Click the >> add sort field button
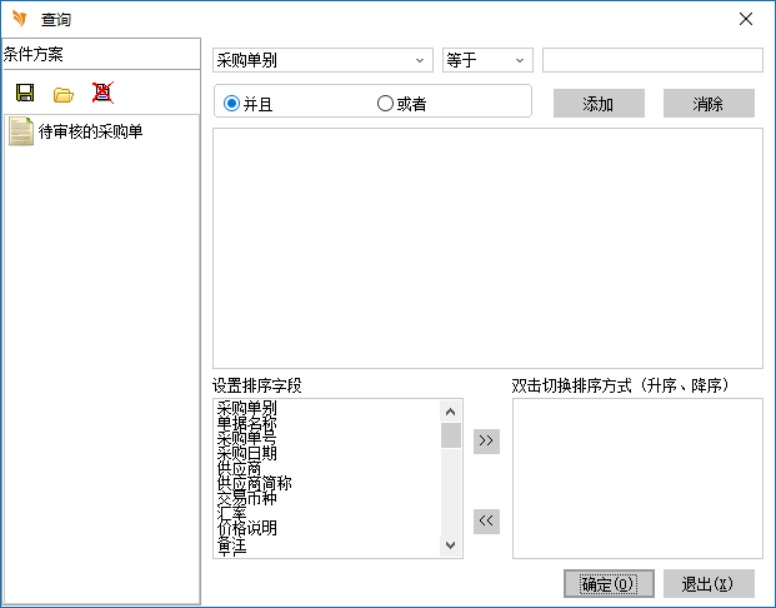 [x=486, y=441]
